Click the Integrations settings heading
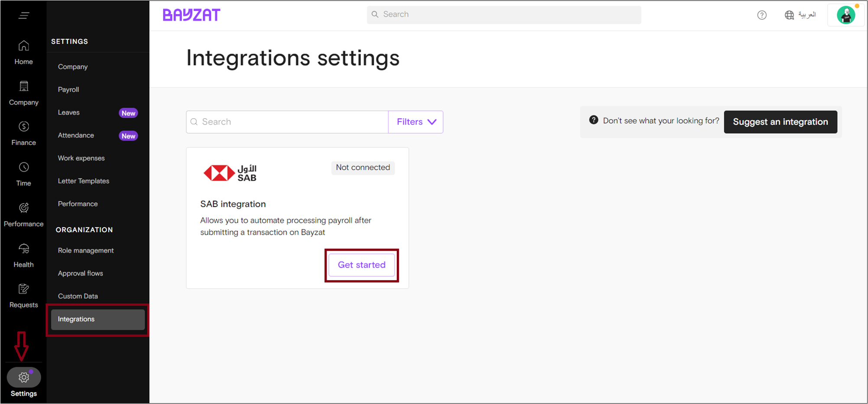 point(293,58)
